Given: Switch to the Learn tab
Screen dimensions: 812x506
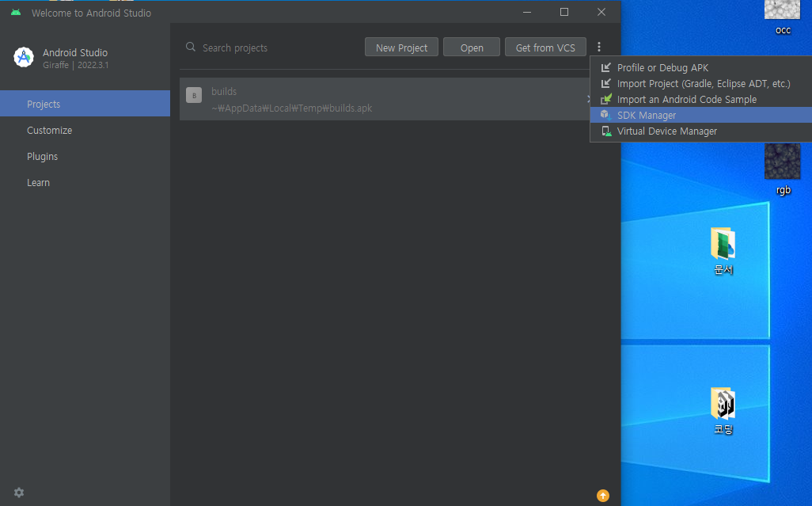Looking at the screenshot, I should [x=85, y=182].
